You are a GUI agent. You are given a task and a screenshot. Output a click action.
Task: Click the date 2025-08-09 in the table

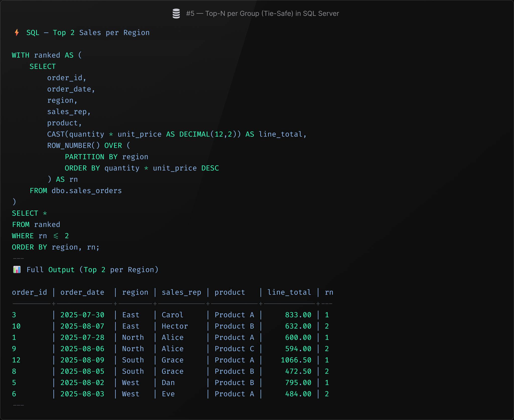[82, 360]
